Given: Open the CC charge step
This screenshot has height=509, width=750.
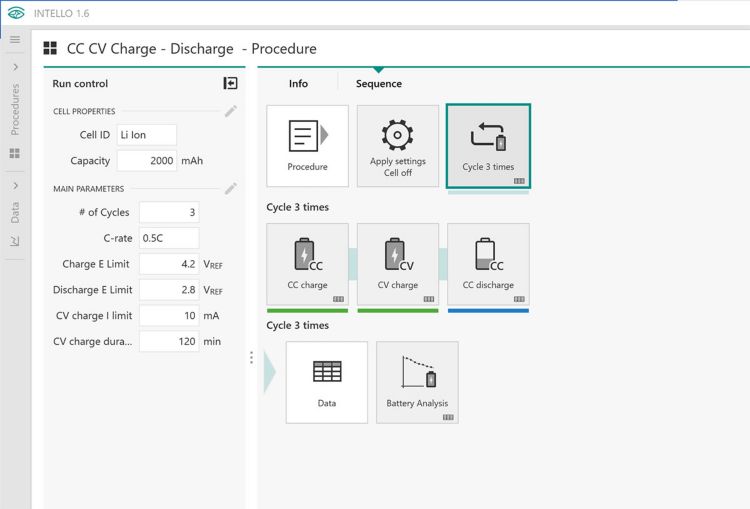Looking at the screenshot, I should click(307, 264).
